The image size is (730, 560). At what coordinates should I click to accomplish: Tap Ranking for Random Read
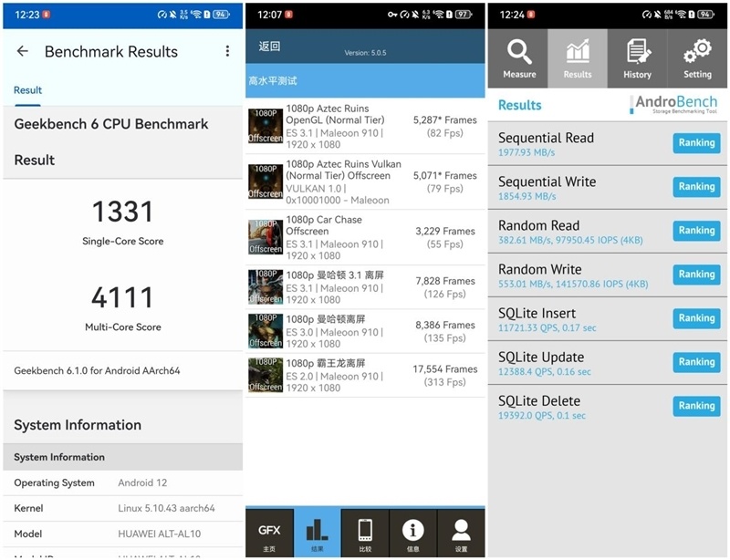point(696,231)
